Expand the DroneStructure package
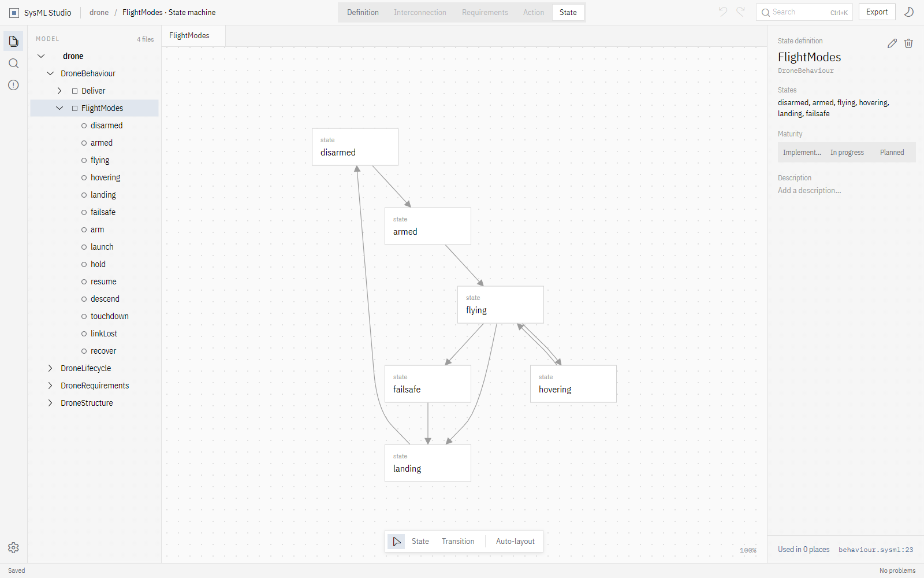The width and height of the screenshot is (924, 578). click(x=50, y=403)
